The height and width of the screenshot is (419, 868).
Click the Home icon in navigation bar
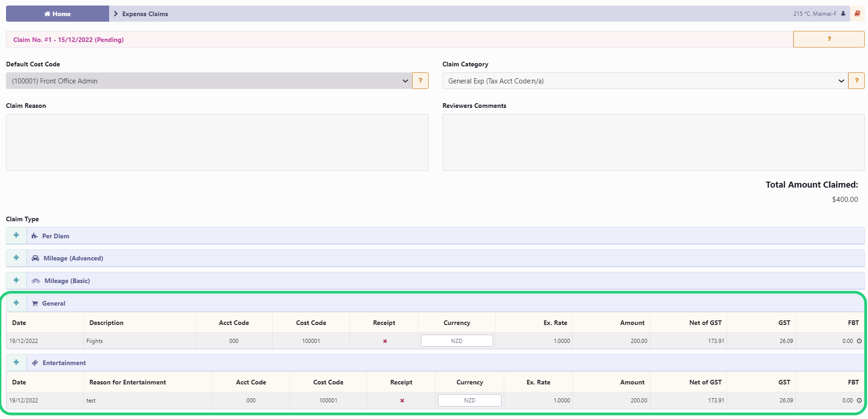click(x=47, y=13)
